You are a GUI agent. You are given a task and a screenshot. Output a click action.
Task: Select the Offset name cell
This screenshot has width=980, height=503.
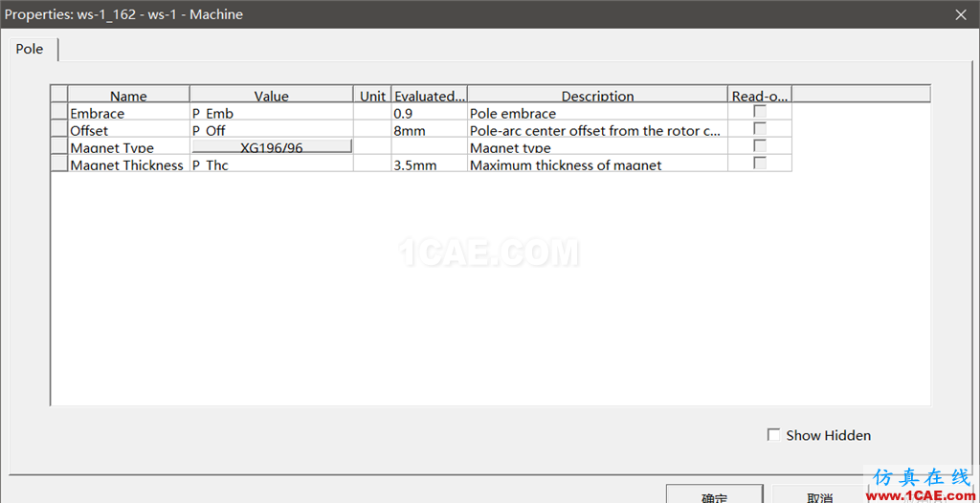pos(129,129)
